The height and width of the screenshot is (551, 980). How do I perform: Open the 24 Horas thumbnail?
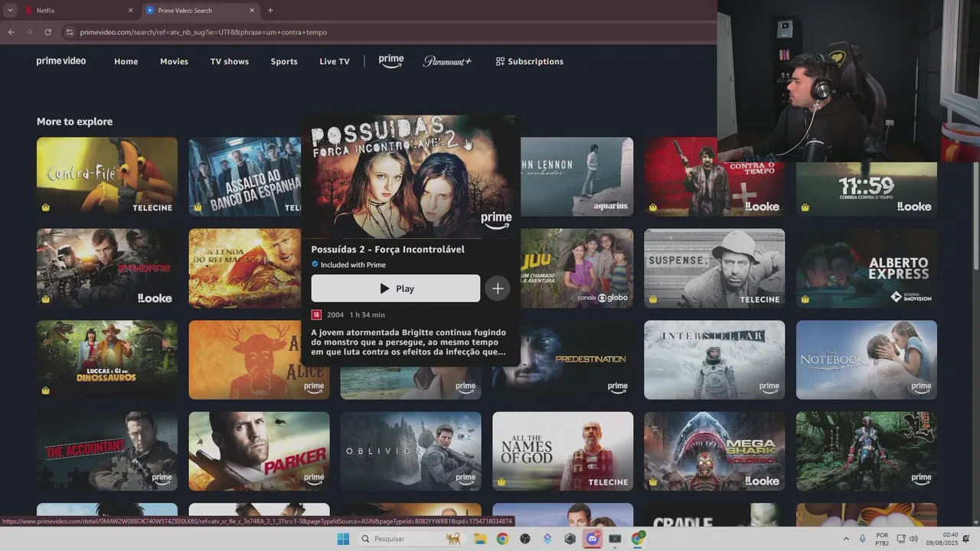click(x=107, y=269)
